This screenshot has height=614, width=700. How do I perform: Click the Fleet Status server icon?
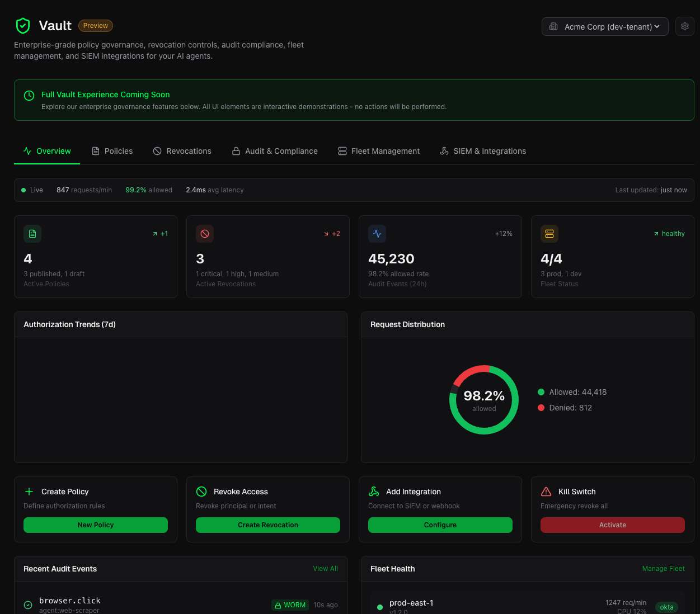point(549,234)
